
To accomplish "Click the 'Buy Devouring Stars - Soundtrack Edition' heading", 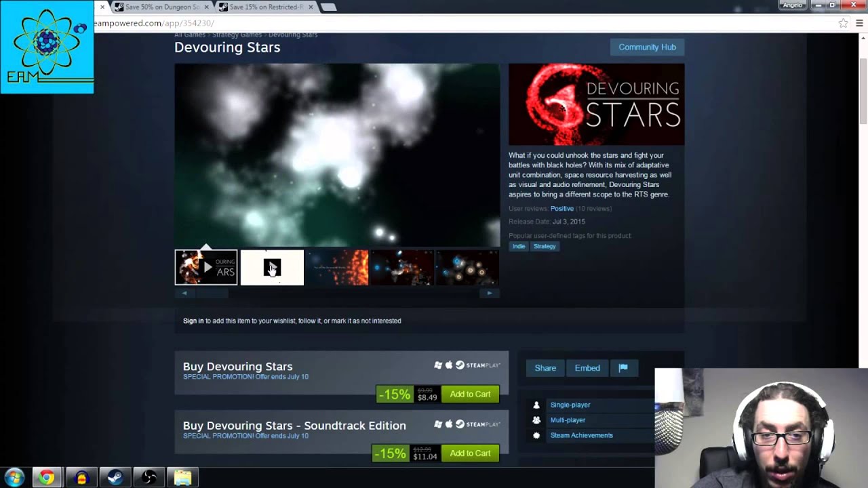I will pyautogui.click(x=294, y=426).
